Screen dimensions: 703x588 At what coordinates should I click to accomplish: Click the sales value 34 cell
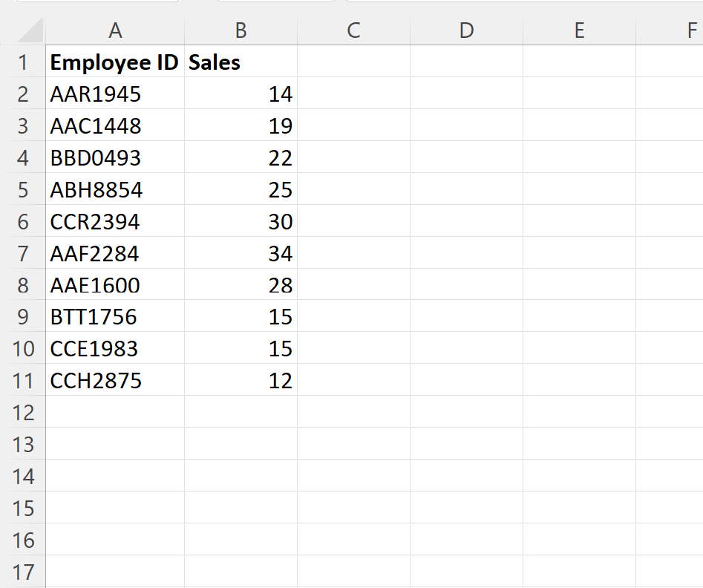pos(240,253)
